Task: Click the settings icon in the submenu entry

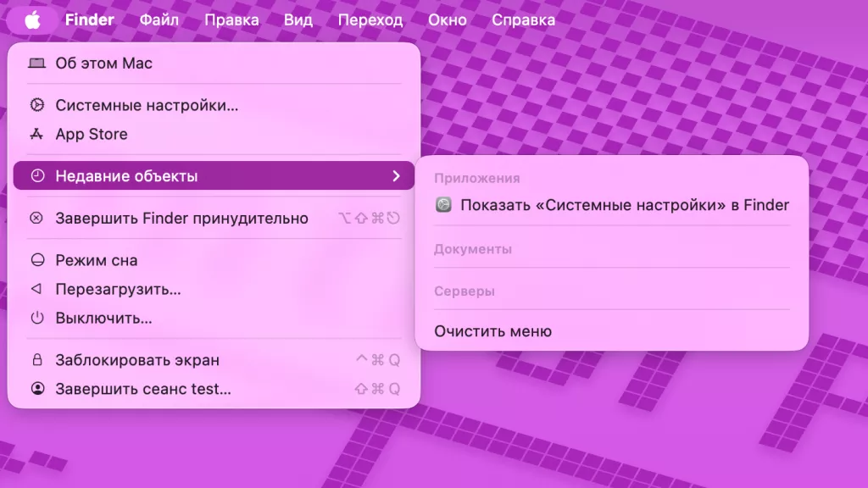Action: click(442, 205)
